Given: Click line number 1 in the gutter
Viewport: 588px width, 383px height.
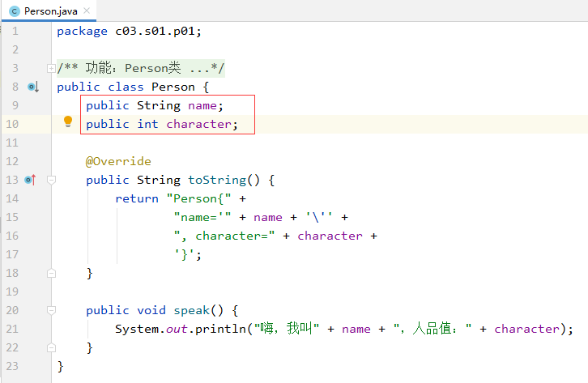Looking at the screenshot, I should (15, 31).
